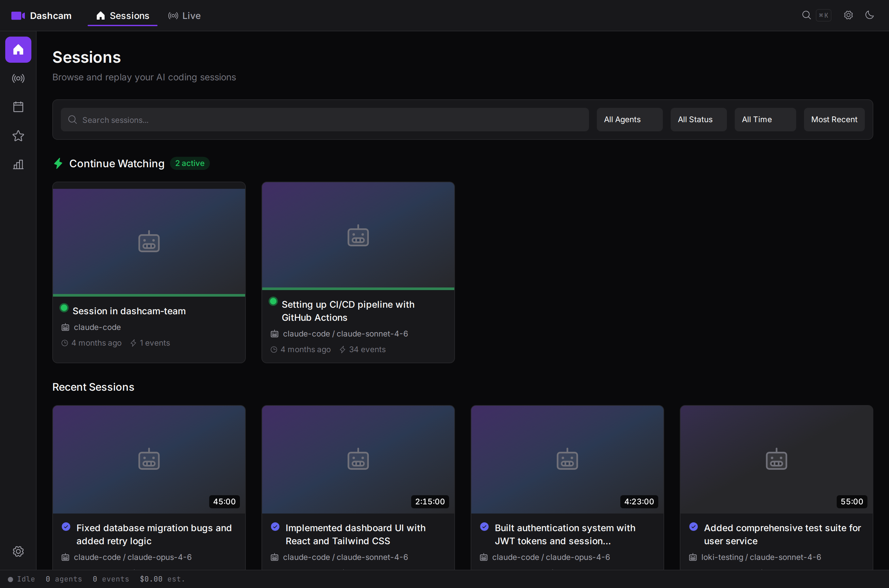The image size is (889, 588).
Task: Click the Built authentication system session title
Action: [x=565, y=534]
